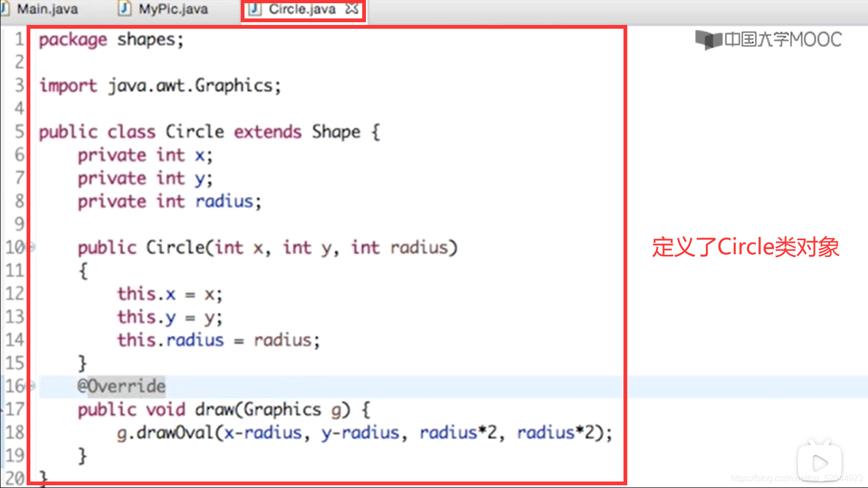Click 'this.y' on line 13

coord(146,317)
